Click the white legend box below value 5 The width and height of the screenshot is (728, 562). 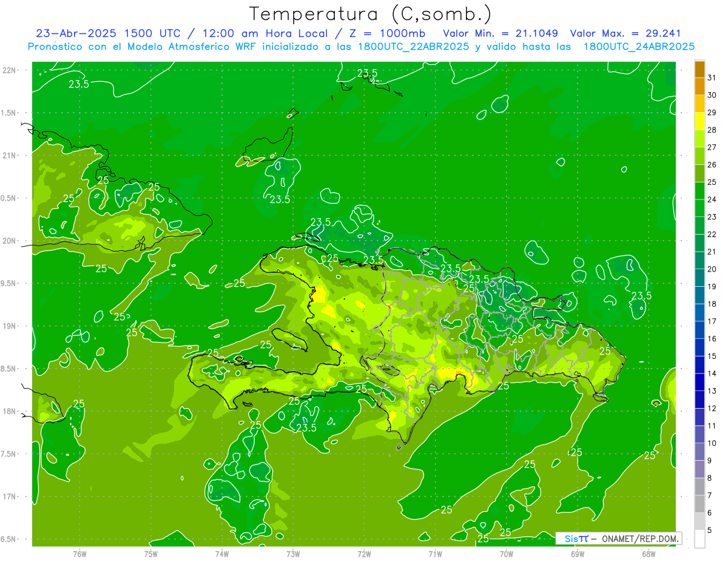(699, 538)
